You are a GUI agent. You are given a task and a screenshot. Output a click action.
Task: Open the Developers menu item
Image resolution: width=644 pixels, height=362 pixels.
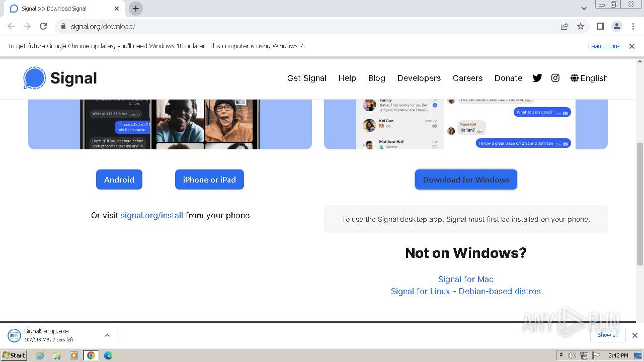pos(419,78)
